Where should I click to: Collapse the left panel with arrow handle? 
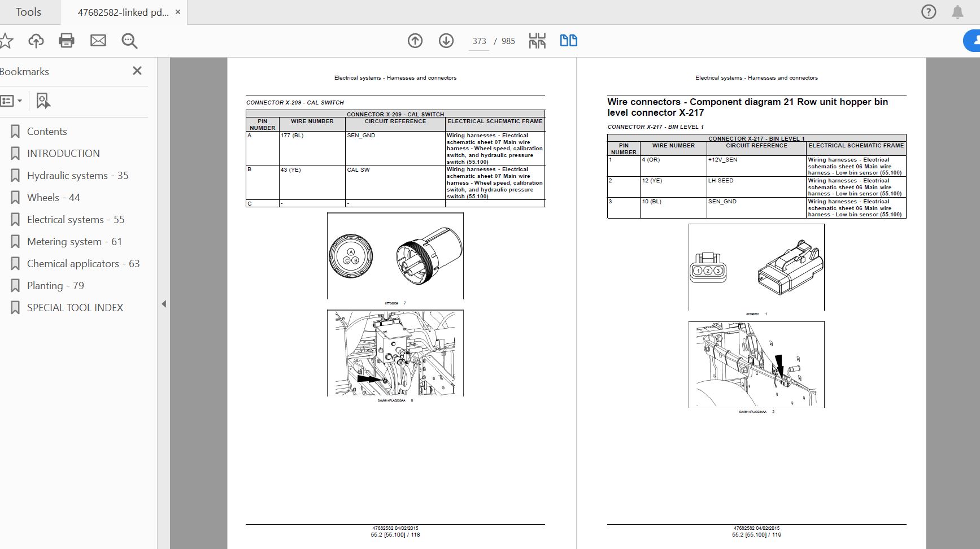164,304
